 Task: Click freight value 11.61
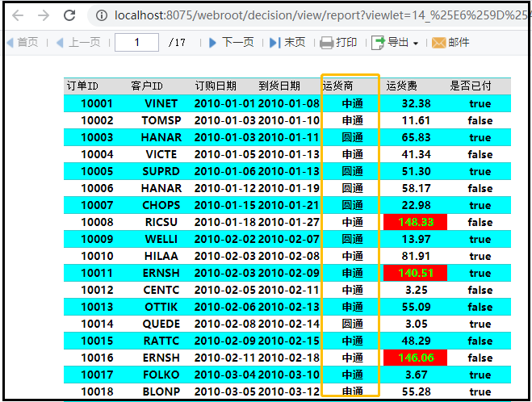pyautogui.click(x=417, y=120)
